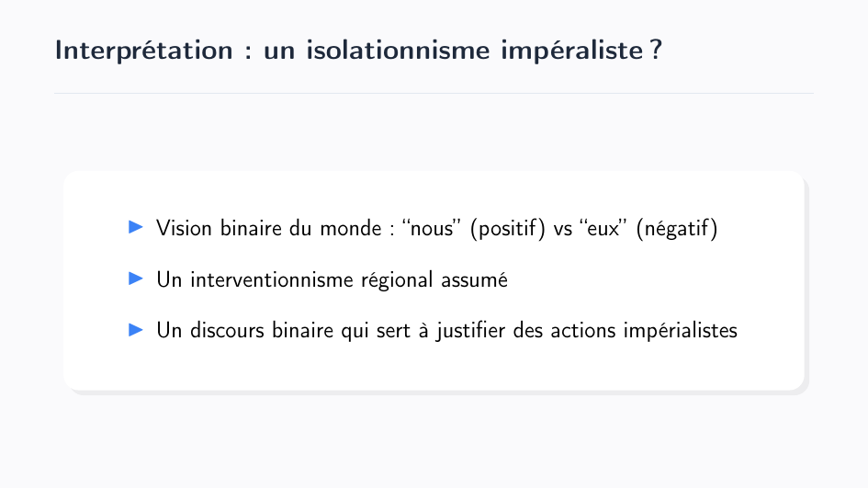Click "vs" between the two quoted terms
Viewport: 868px width, 489px height.
(562, 228)
